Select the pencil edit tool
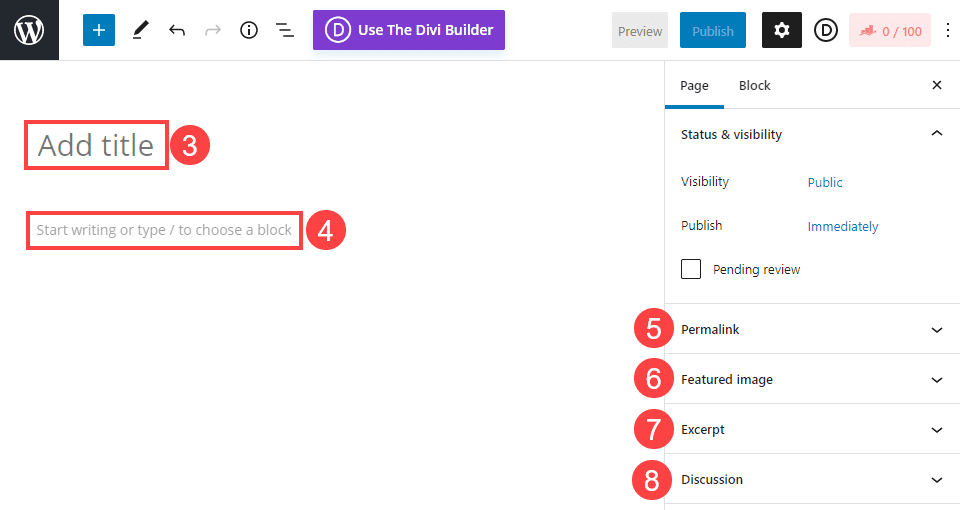The height and width of the screenshot is (510, 960). click(x=140, y=30)
